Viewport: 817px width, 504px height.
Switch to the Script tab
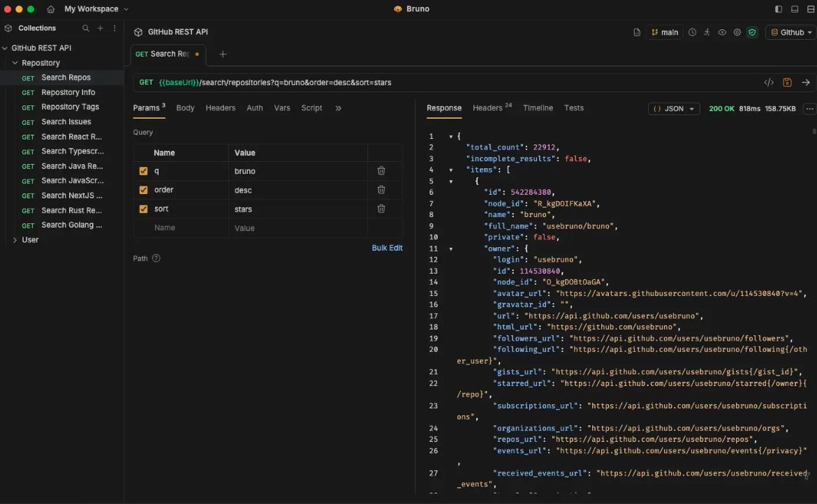coord(311,108)
